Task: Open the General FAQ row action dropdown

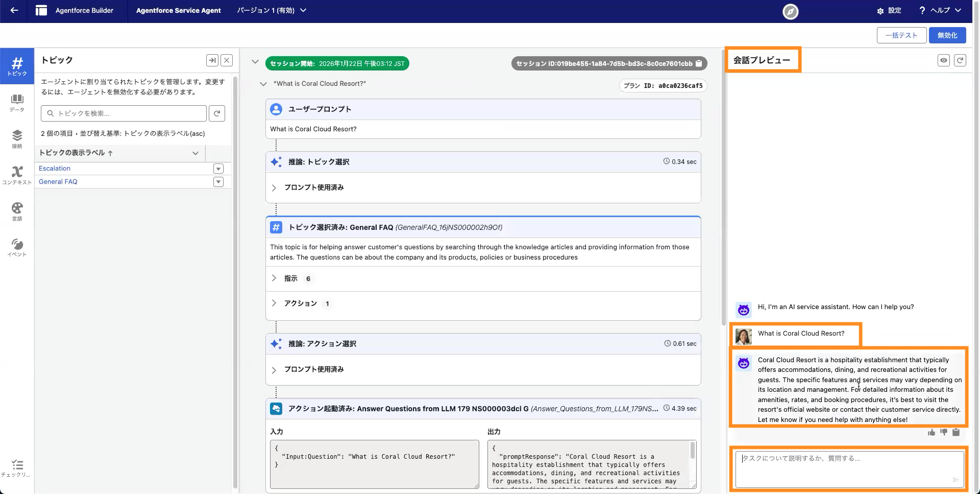Action: point(218,182)
